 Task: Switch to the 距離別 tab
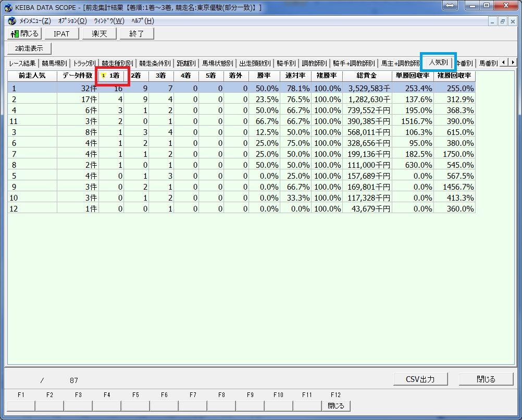pyautogui.click(x=186, y=63)
